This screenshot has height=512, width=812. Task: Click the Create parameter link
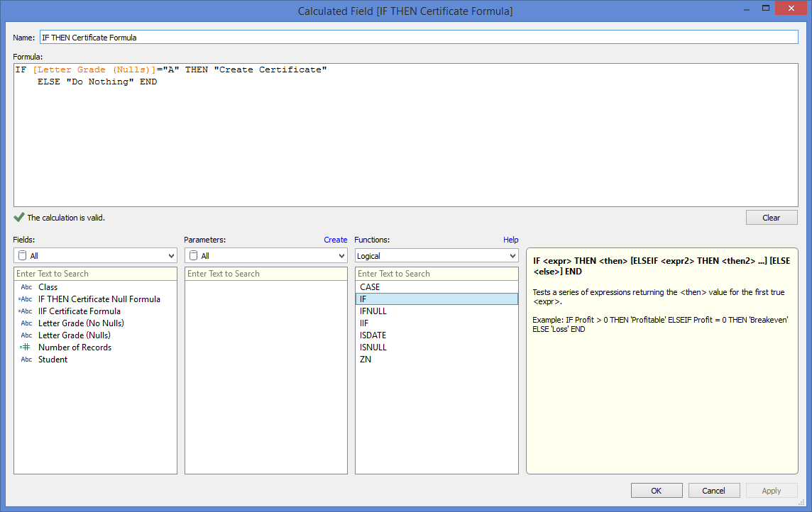(x=336, y=240)
